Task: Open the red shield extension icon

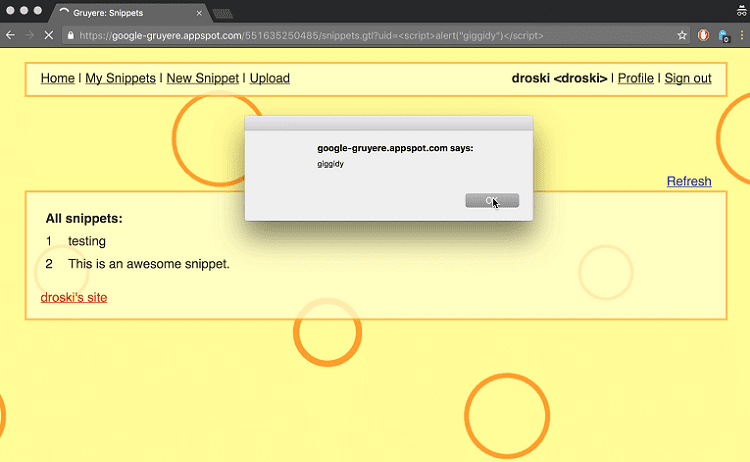Action: pyautogui.click(x=703, y=35)
